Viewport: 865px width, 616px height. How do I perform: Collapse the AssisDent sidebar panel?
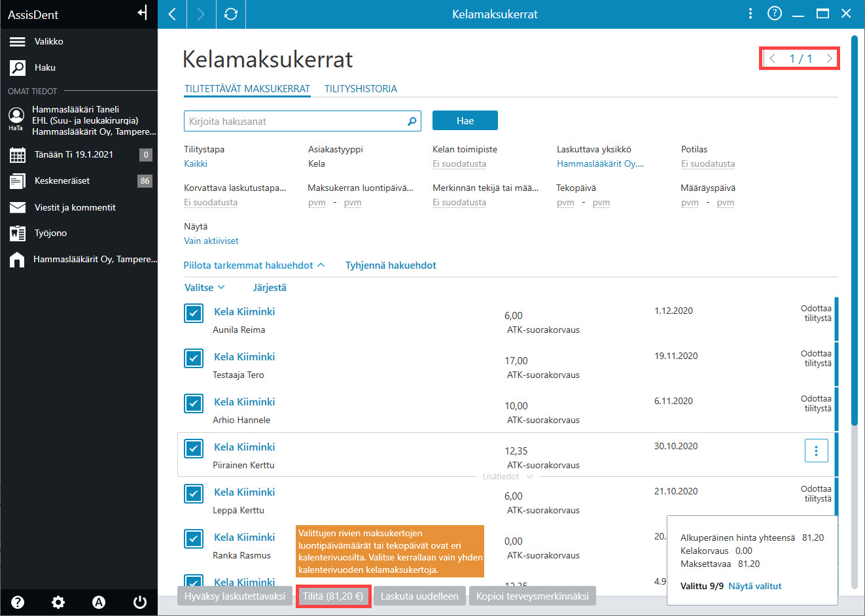coord(142,13)
